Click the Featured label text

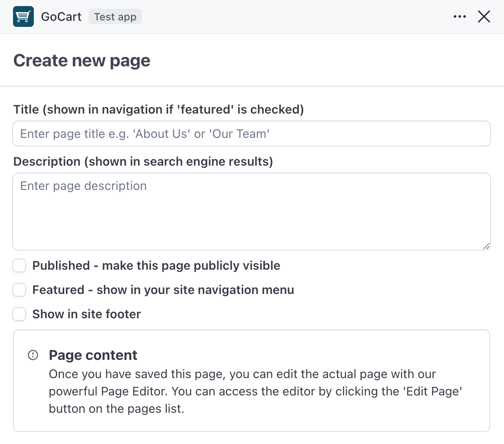[163, 290]
